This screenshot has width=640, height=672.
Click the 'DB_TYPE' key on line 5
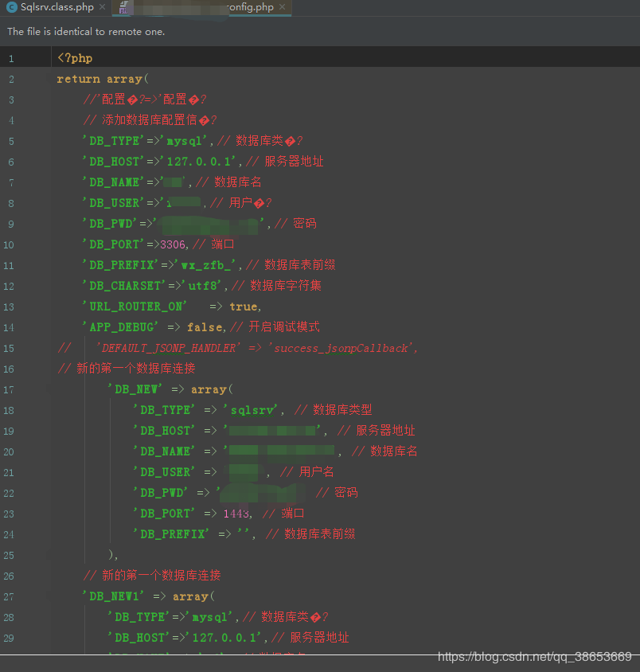(x=113, y=141)
